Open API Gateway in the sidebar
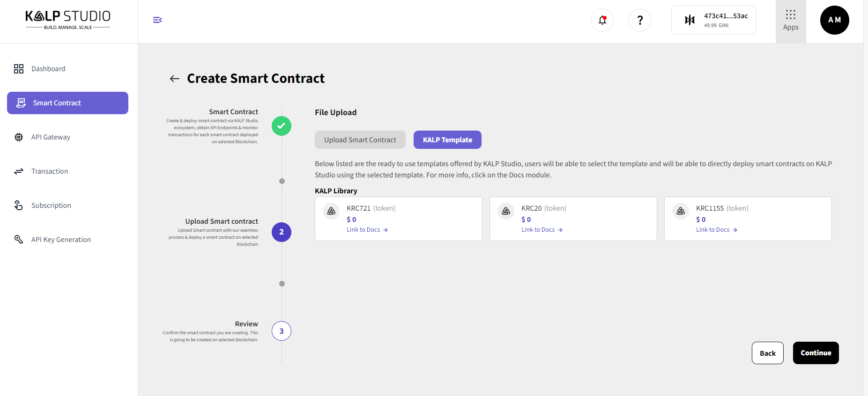868x396 pixels. (x=51, y=137)
